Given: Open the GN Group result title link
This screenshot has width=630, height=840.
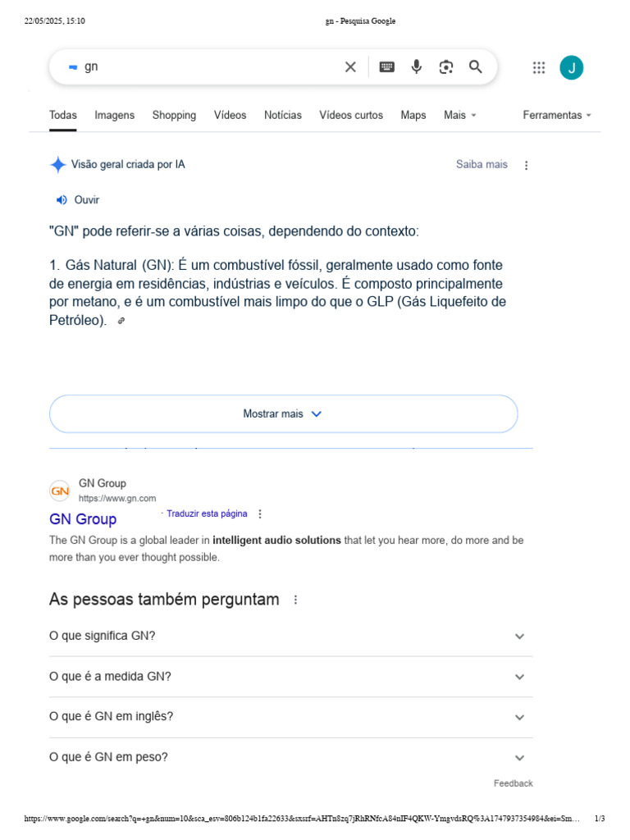Looking at the screenshot, I should click(83, 519).
